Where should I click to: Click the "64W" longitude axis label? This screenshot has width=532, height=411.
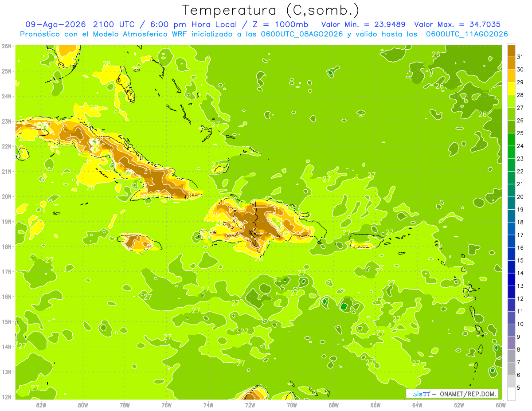click(x=417, y=405)
